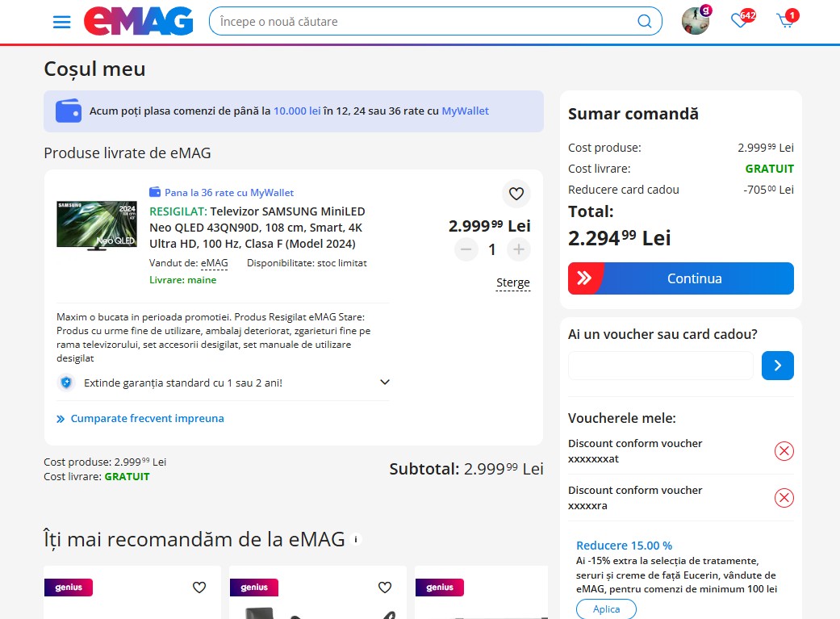Click the genius badge on third recommendation
840x619 pixels.
point(440,588)
